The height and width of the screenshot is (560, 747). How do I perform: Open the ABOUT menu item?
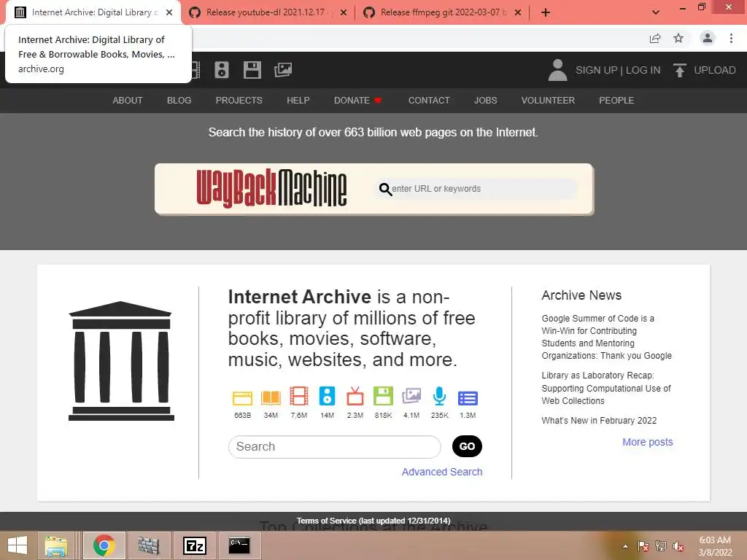(x=128, y=101)
